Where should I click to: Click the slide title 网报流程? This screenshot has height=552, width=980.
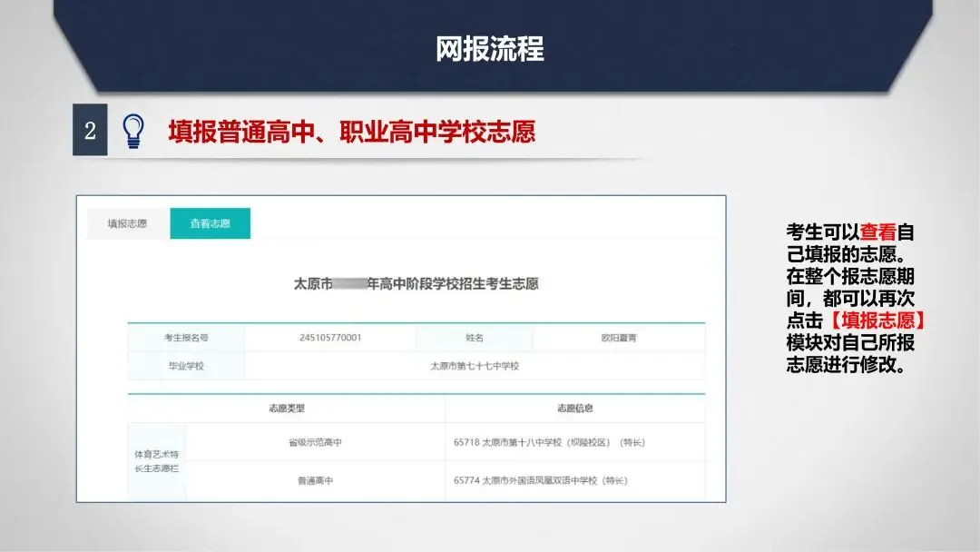coord(490,49)
